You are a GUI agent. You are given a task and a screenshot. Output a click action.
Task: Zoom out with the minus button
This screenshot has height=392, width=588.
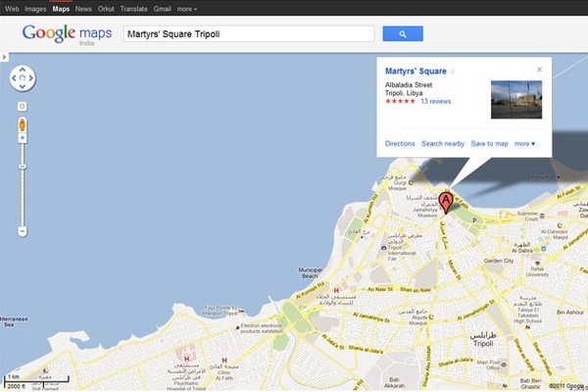coord(22,231)
